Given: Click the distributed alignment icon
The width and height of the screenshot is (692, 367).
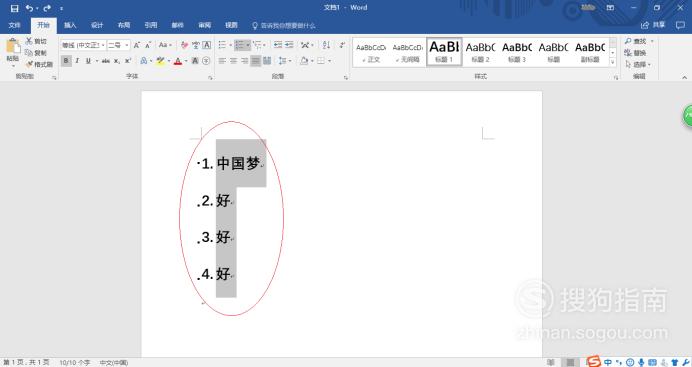Looking at the screenshot, I should coord(267,61).
